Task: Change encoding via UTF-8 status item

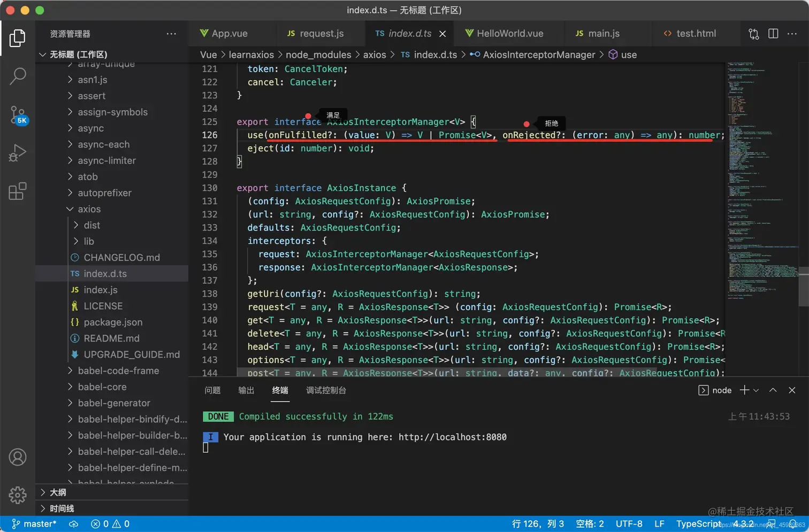Action: point(629,524)
